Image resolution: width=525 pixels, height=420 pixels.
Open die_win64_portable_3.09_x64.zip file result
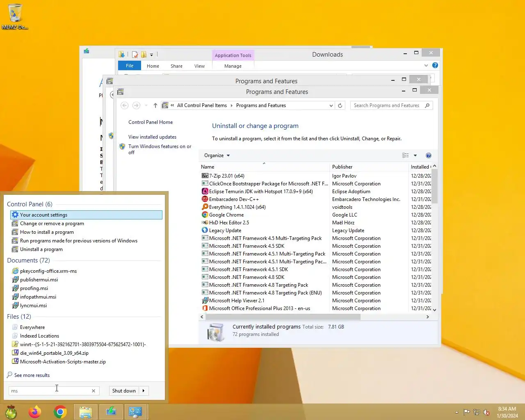pyautogui.click(x=54, y=353)
